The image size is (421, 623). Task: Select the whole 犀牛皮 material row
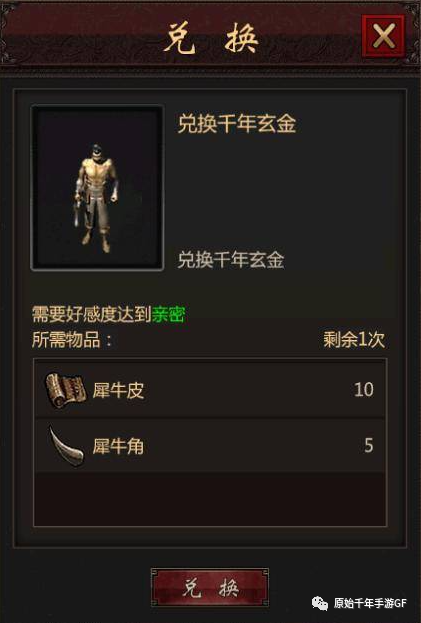210,389
